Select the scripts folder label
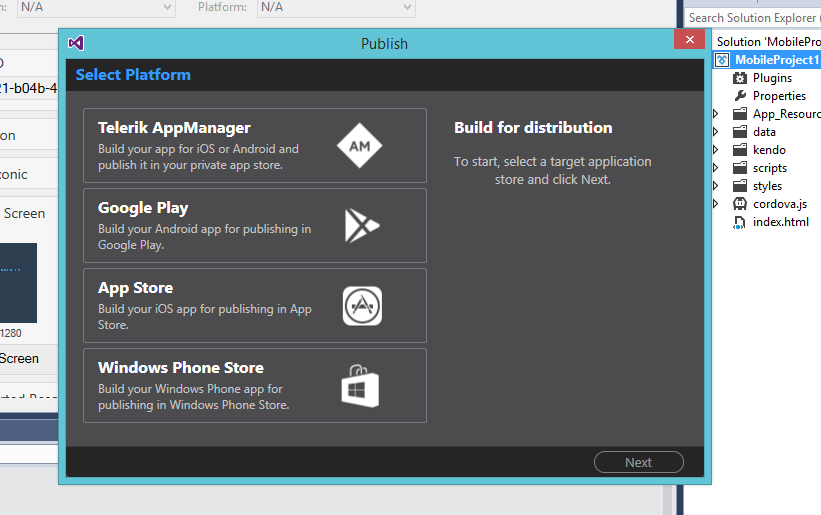Image resolution: width=821 pixels, height=515 pixels. click(x=770, y=168)
